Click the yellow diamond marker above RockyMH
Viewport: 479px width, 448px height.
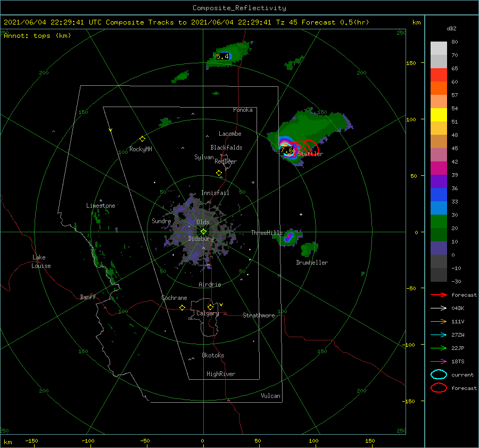(x=142, y=139)
